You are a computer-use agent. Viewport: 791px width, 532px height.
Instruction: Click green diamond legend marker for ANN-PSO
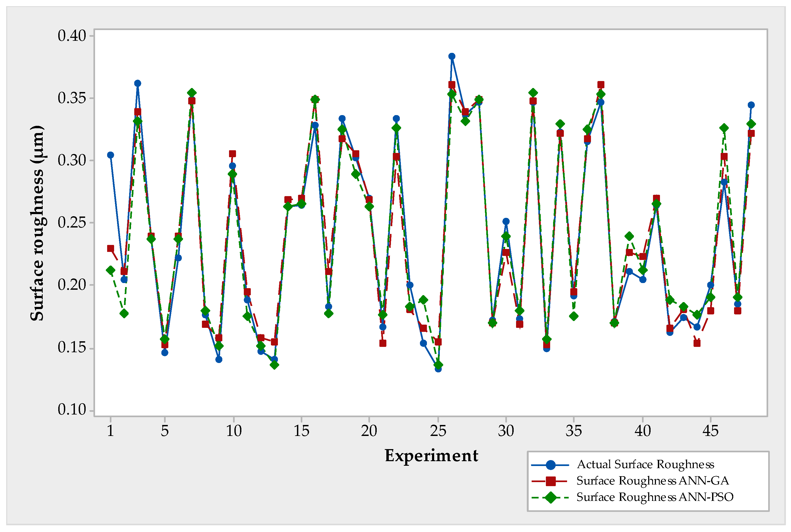[551, 498]
